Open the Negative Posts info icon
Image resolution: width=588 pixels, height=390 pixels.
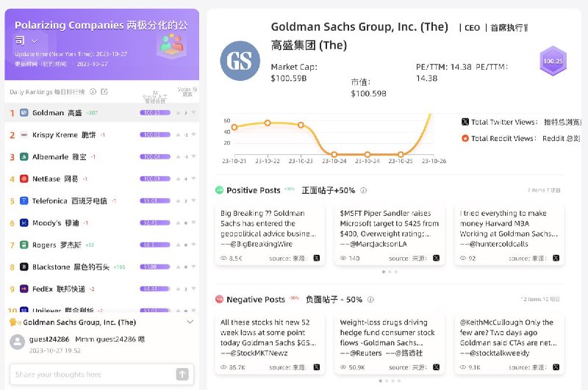tap(370, 300)
